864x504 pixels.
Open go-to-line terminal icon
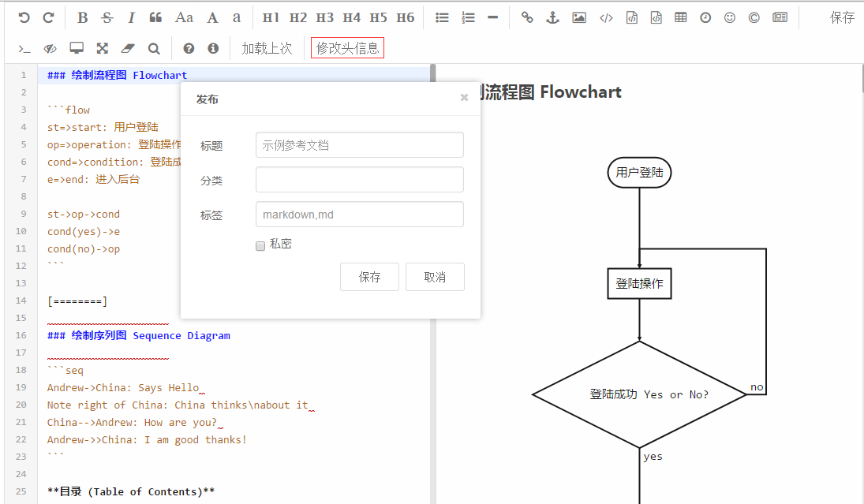24,48
